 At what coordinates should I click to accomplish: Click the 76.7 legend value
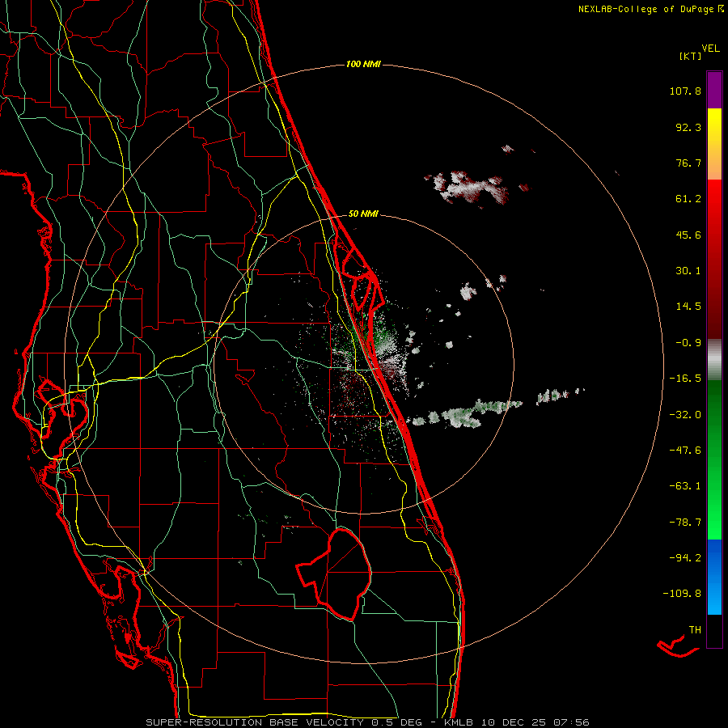(x=688, y=163)
